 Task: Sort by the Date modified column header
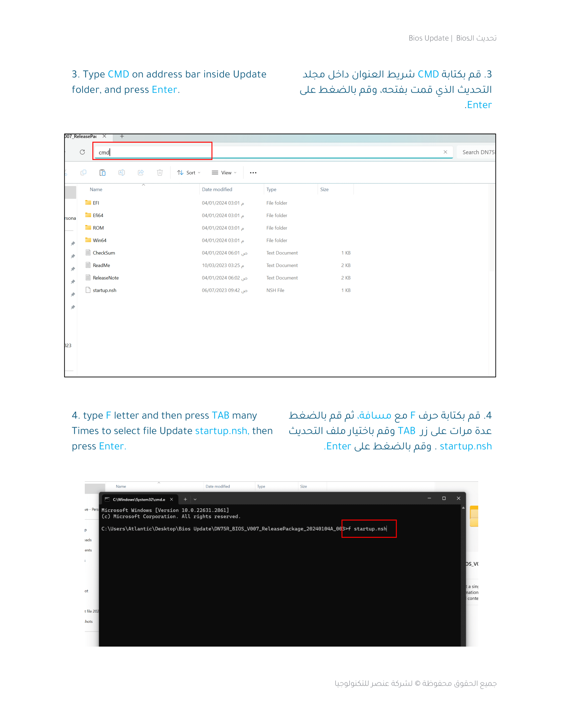pyautogui.click(x=217, y=189)
